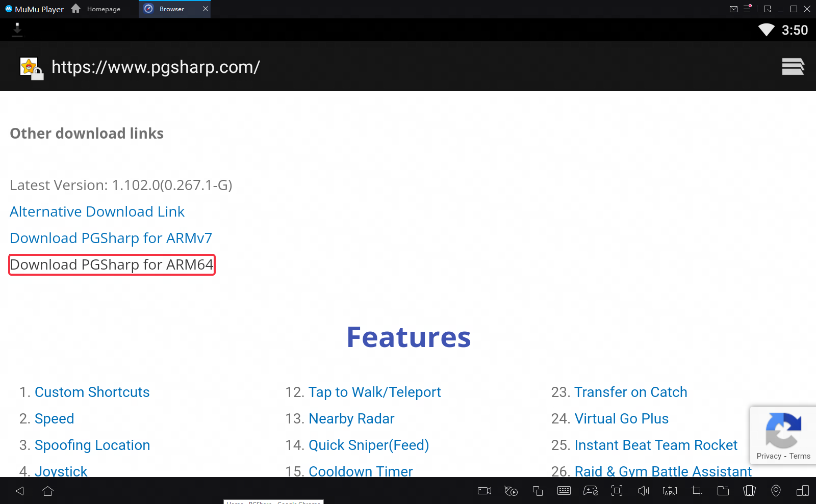Tap the Android back triangle button

[x=20, y=491]
